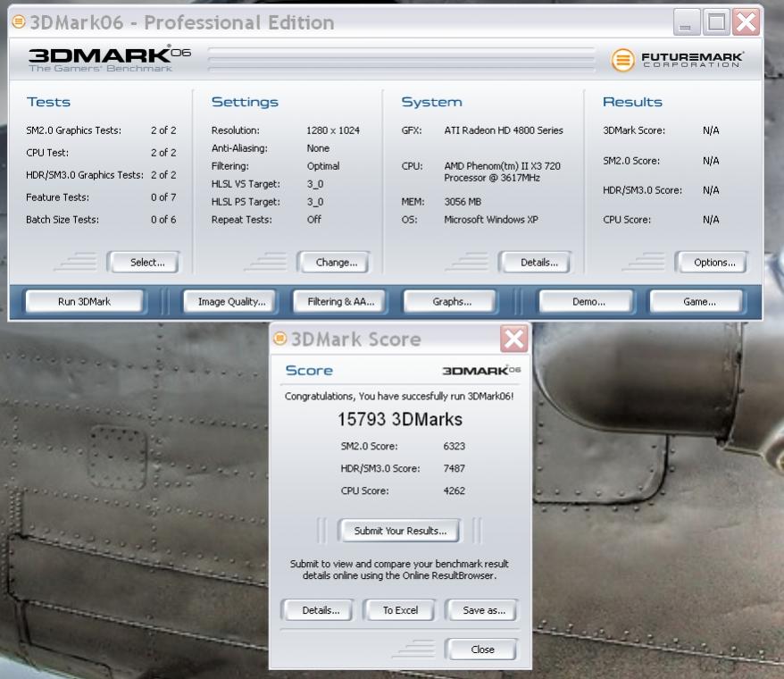
Task: Click Change under Settings
Action: [x=336, y=262]
